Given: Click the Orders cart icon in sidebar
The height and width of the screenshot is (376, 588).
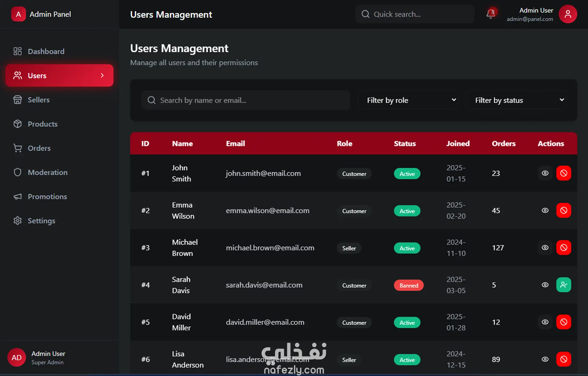Looking at the screenshot, I should click(x=17, y=148).
